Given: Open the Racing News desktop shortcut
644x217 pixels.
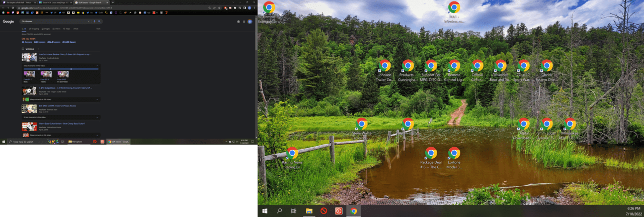Looking at the screenshot, I should pos(292,158).
